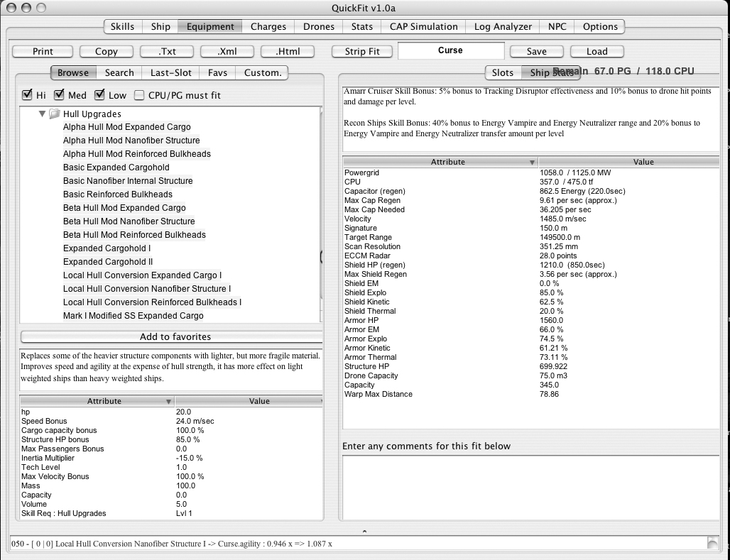The width and height of the screenshot is (730, 560).
Task: Open the Stats tab
Action: click(x=362, y=26)
